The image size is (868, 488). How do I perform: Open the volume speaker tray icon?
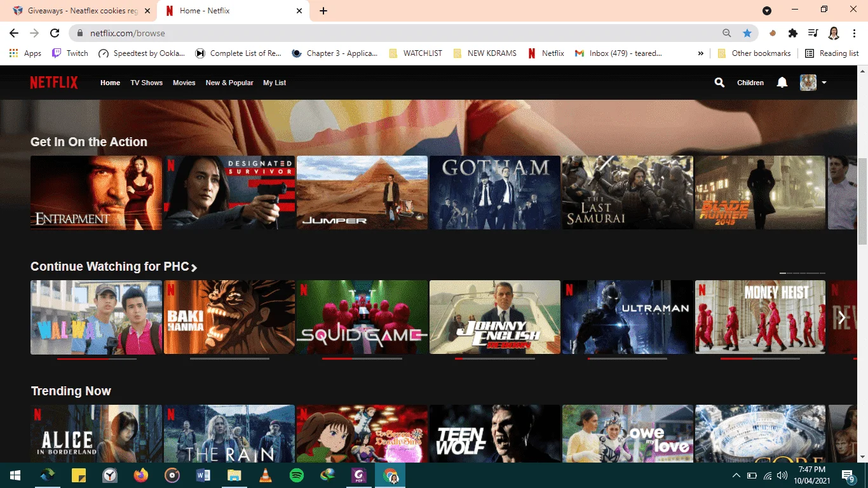point(782,475)
